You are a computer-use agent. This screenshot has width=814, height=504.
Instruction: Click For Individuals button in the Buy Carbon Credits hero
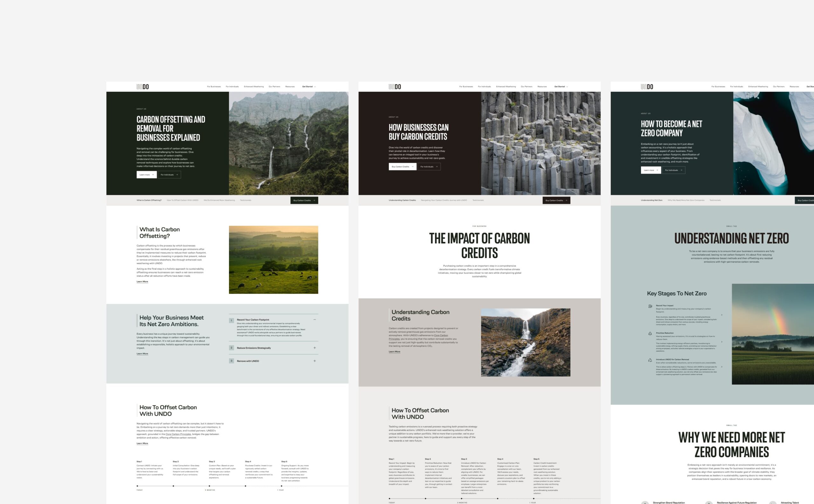coord(429,167)
